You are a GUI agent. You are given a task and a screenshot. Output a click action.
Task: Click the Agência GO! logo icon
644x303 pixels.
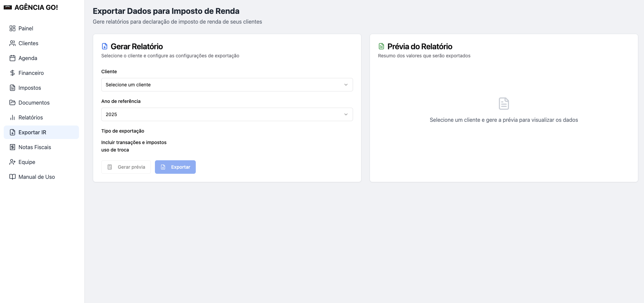(x=8, y=7)
